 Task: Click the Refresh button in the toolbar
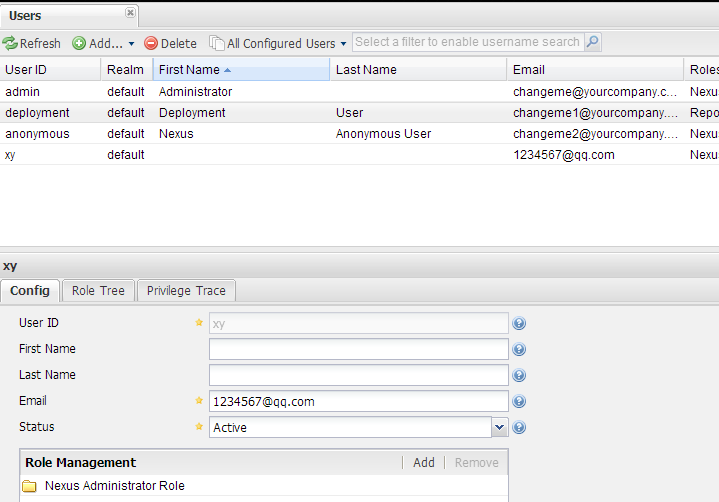point(32,44)
